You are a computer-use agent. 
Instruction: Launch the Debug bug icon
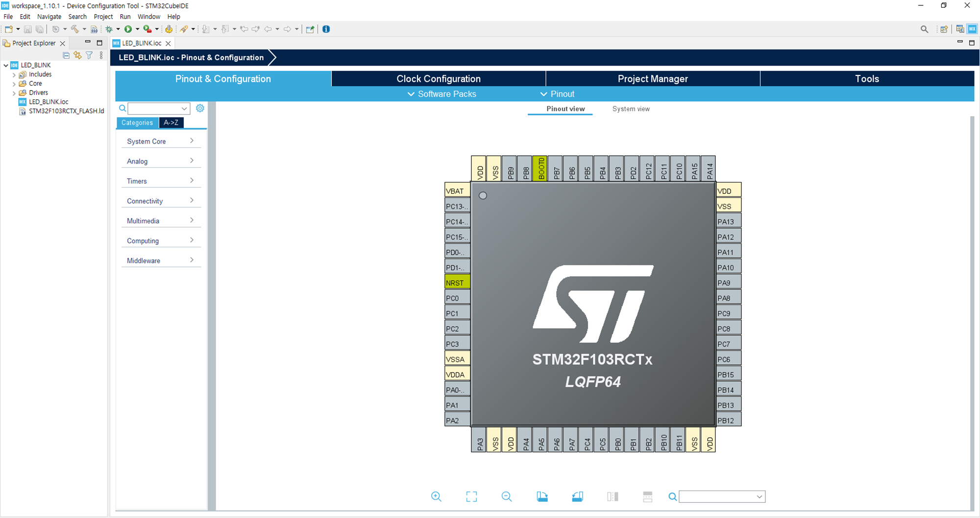click(109, 29)
